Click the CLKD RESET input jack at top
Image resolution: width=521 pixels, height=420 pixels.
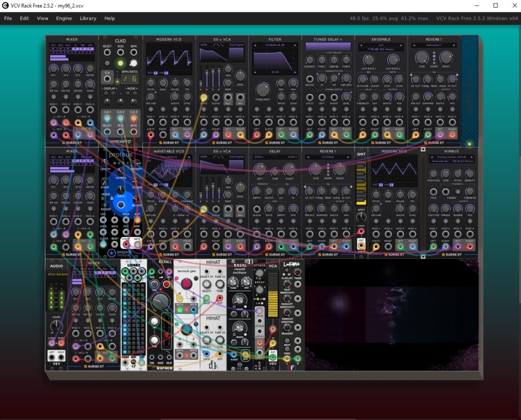(x=107, y=52)
